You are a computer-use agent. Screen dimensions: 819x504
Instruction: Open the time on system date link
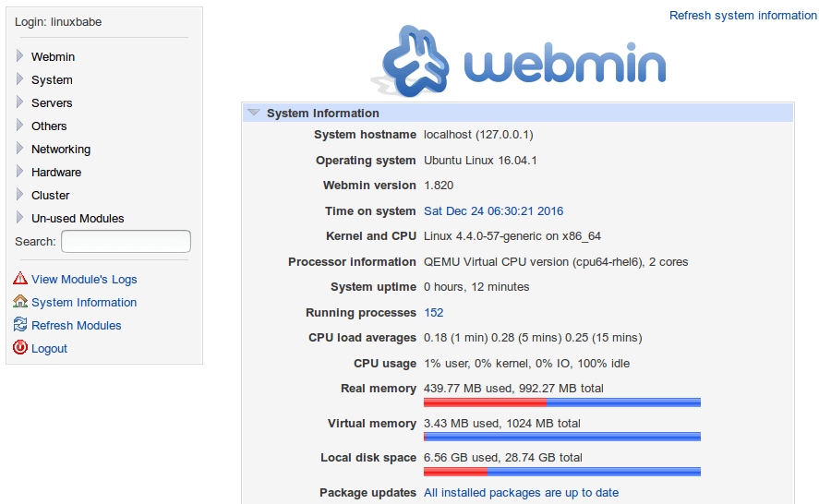[493, 211]
